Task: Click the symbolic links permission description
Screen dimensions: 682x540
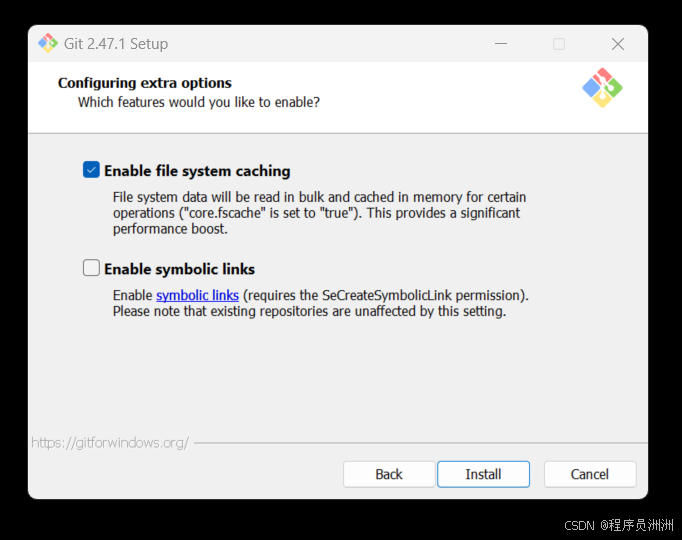Action: click(321, 303)
